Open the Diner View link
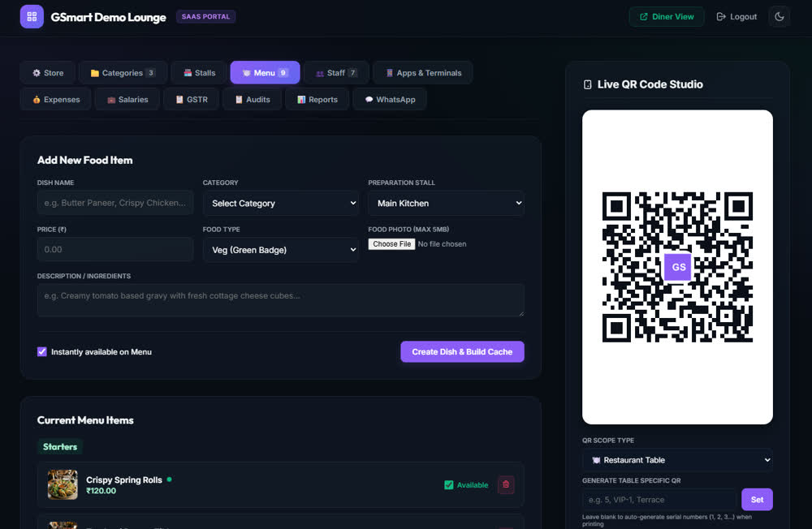Screen dimensions: 812x529 tap(667, 16)
